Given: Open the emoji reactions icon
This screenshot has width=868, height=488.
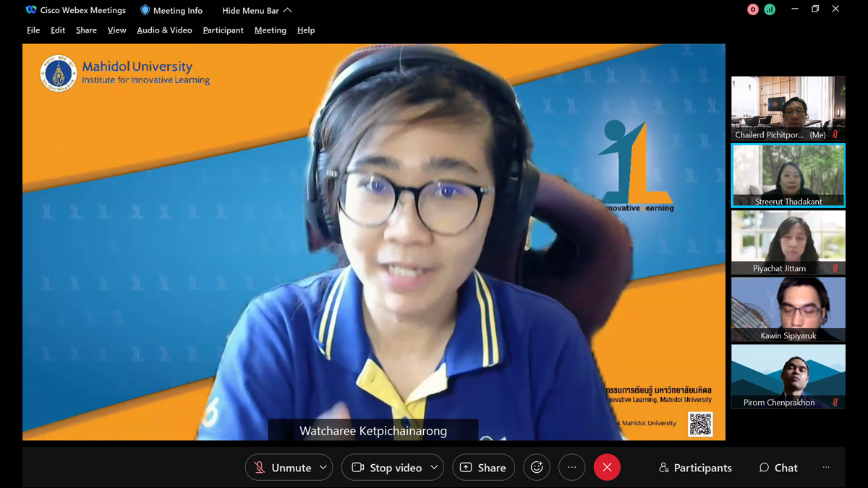Looking at the screenshot, I should coord(537,468).
